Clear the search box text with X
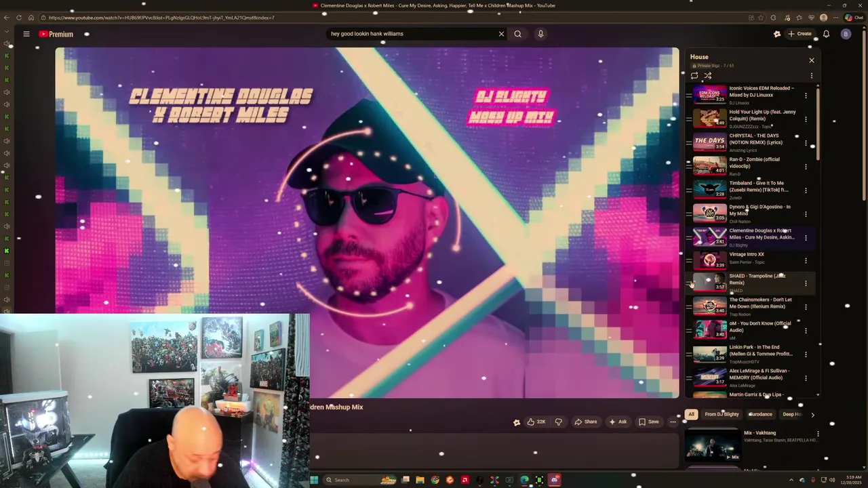The height and width of the screenshot is (488, 868). point(501,34)
